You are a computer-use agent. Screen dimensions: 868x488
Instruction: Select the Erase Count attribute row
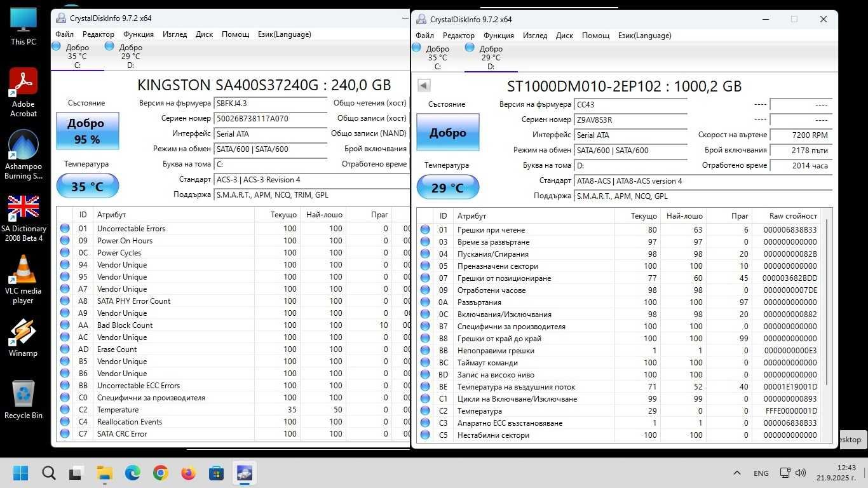(x=233, y=349)
